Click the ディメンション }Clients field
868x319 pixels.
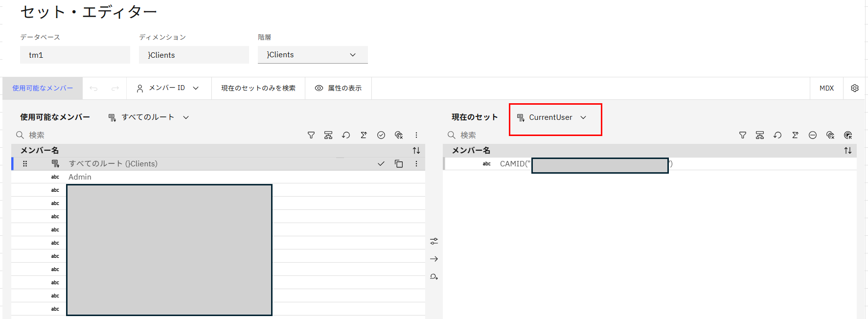coord(194,55)
